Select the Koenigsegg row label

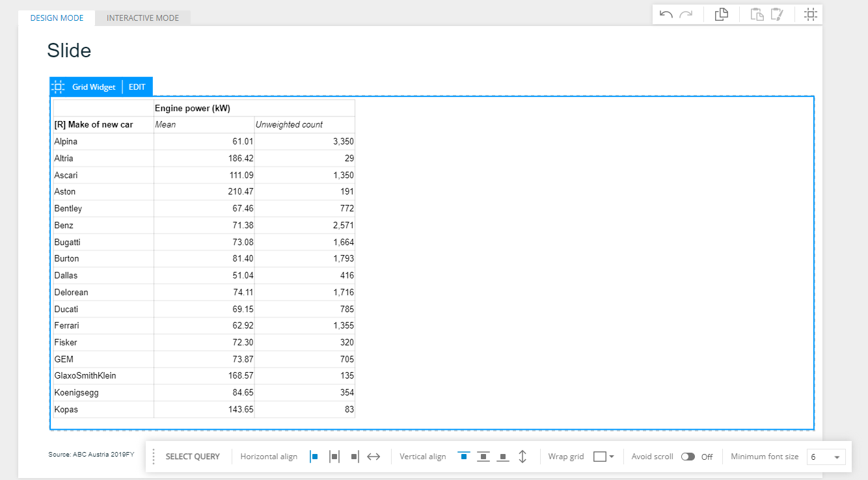(x=77, y=393)
